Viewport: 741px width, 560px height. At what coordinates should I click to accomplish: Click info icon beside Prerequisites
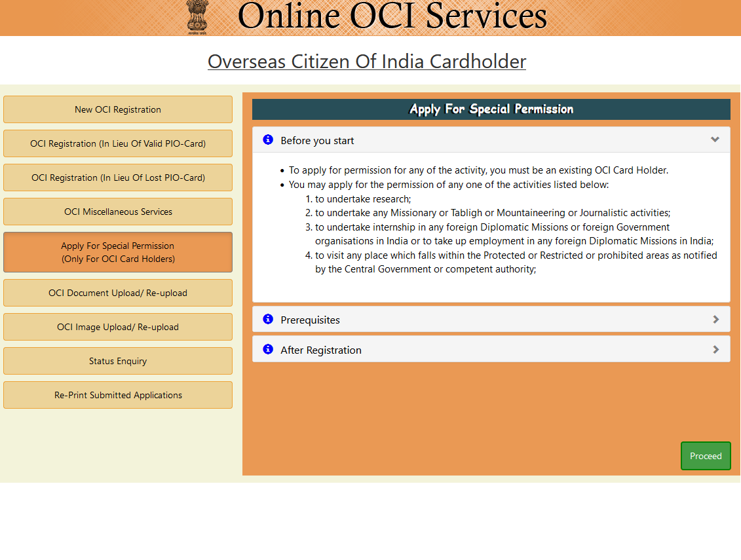[x=268, y=320]
